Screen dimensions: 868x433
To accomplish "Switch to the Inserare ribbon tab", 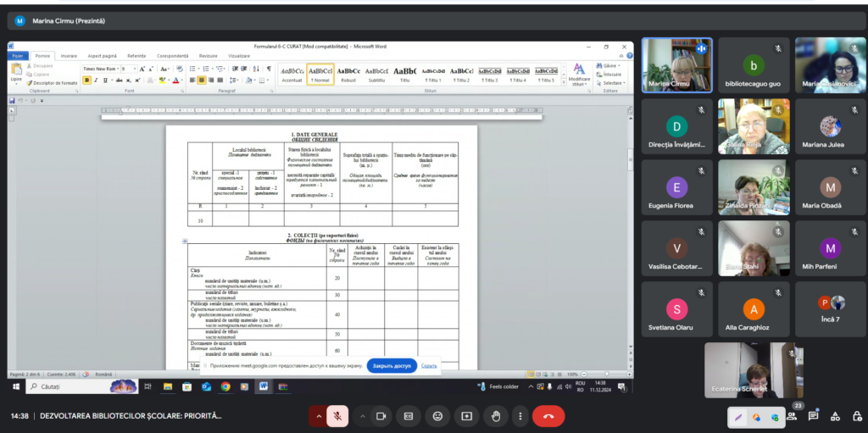I will click(x=69, y=56).
